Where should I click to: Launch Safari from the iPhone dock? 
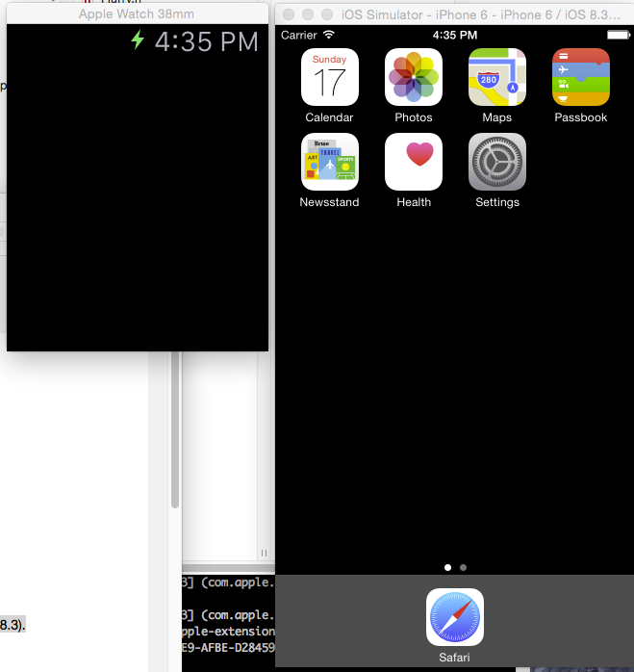[455, 617]
